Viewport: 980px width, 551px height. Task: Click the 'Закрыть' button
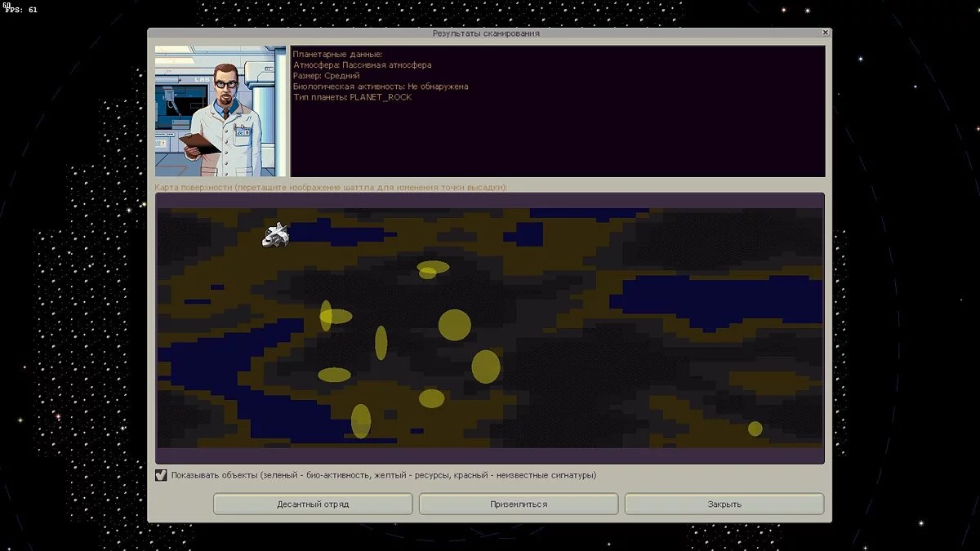click(x=724, y=504)
